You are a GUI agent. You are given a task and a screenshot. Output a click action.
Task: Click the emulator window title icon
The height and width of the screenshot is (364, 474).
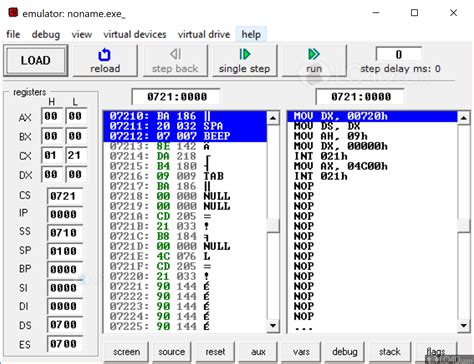coord(13,13)
